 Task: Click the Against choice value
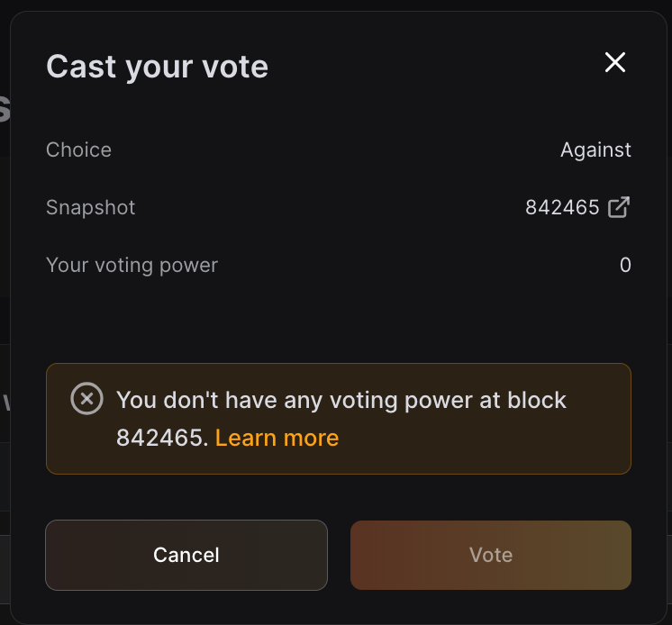tap(595, 149)
